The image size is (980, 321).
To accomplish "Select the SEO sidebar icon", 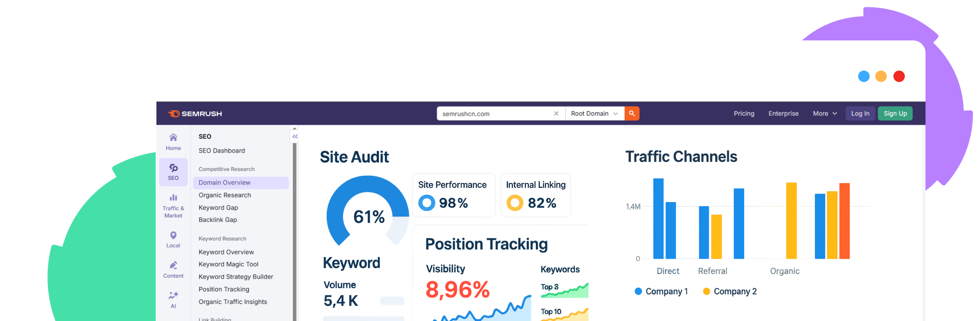I will (173, 172).
